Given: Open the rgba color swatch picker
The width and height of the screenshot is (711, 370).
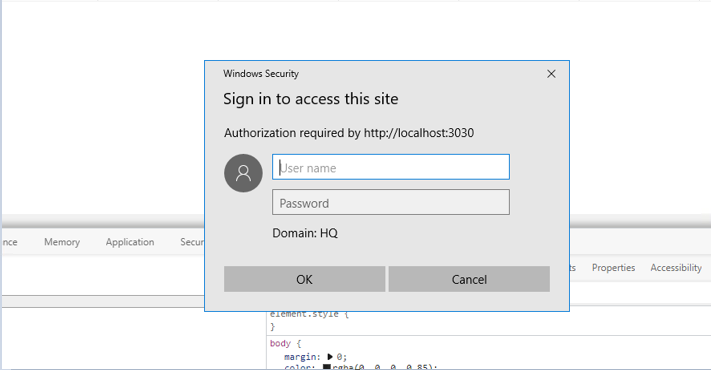Looking at the screenshot, I should [326, 367].
